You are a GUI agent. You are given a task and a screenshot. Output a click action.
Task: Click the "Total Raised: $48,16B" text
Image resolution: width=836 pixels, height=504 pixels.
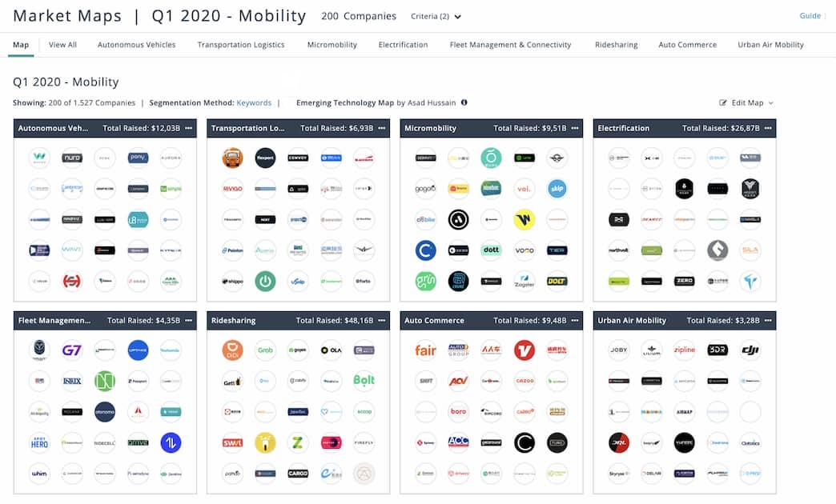pyautogui.click(x=335, y=320)
